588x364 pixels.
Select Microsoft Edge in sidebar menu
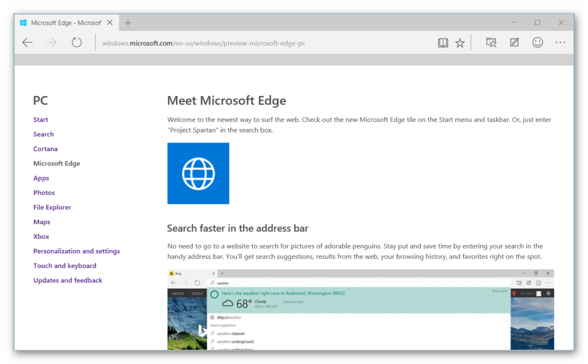coord(57,164)
